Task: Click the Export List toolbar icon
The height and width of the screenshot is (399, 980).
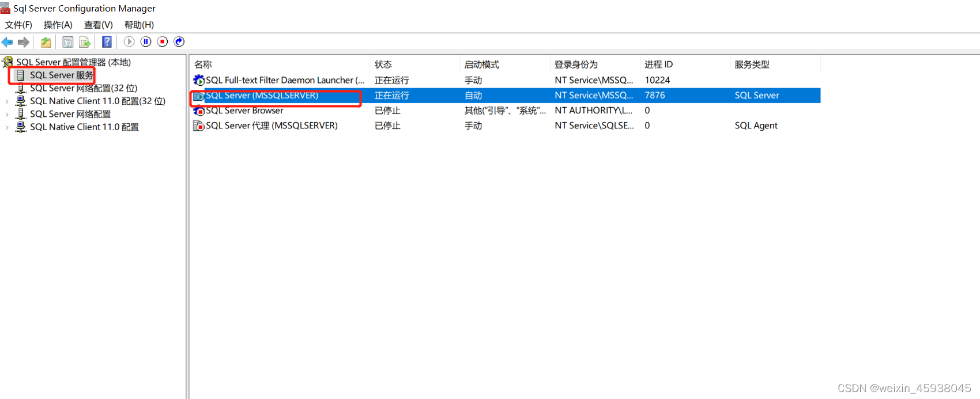Action: tap(85, 42)
